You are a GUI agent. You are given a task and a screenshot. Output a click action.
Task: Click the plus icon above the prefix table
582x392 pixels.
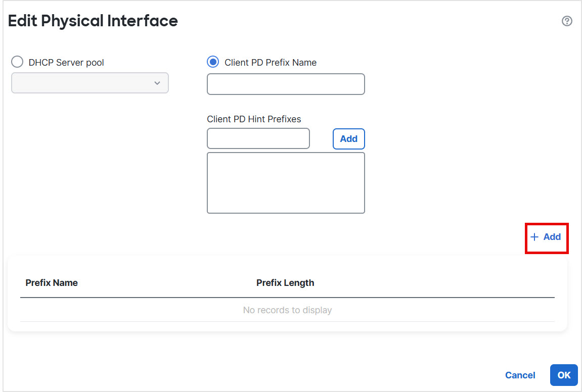(x=534, y=237)
